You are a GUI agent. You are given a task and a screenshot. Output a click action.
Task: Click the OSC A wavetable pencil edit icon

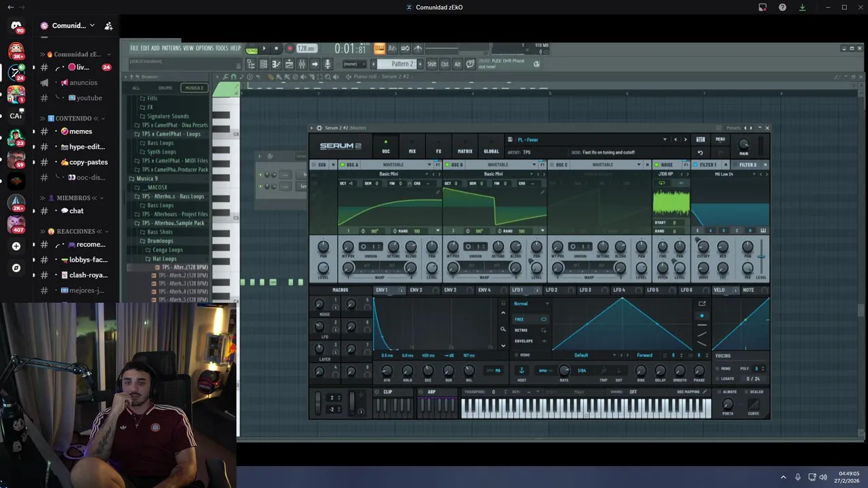(x=438, y=192)
